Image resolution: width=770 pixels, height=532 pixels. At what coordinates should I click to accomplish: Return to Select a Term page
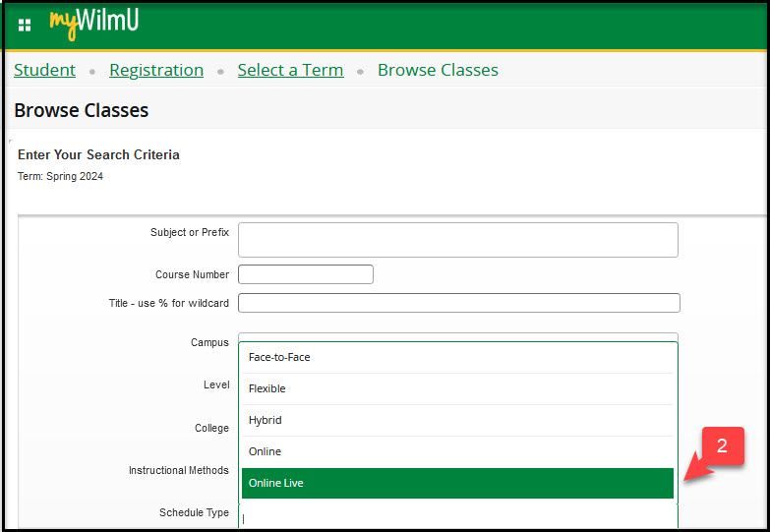click(x=290, y=70)
